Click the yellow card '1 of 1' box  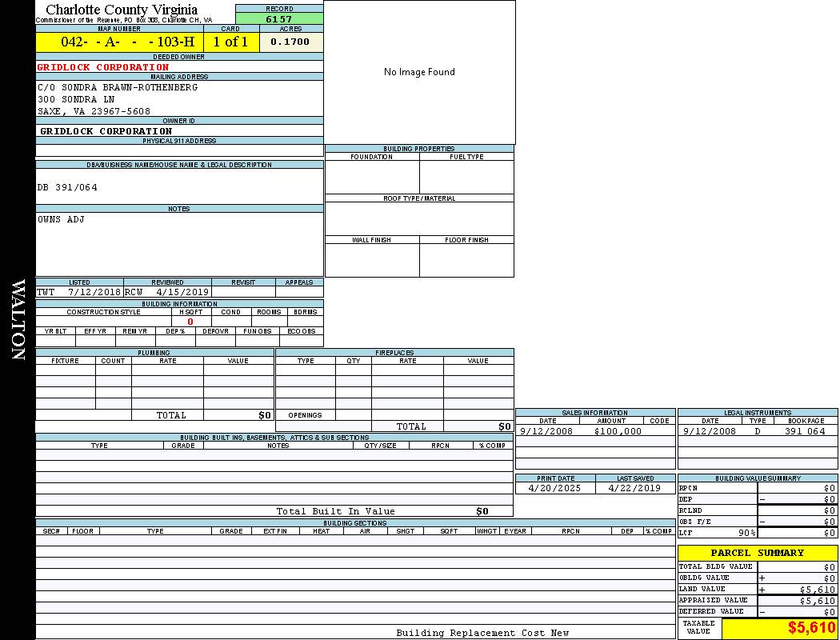(x=230, y=42)
